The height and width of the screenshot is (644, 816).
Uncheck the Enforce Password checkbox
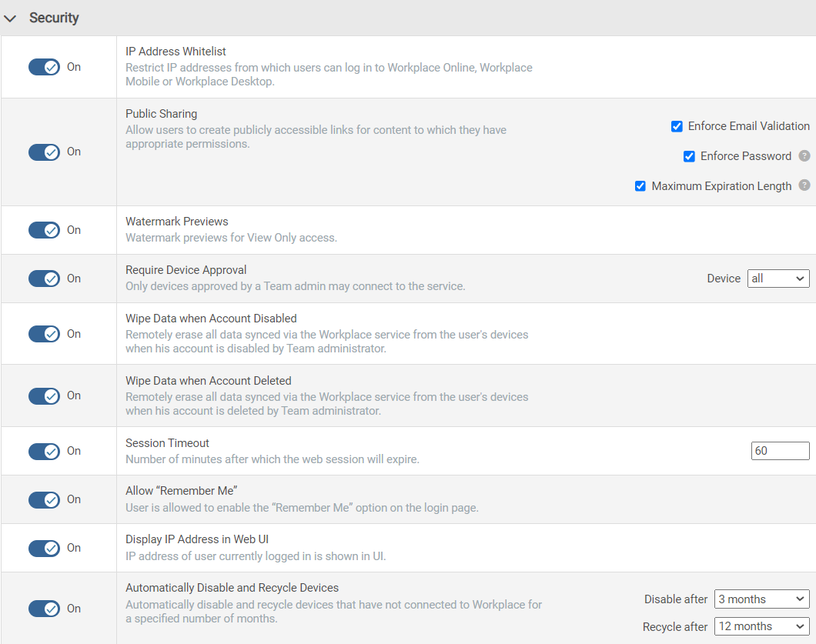689,156
